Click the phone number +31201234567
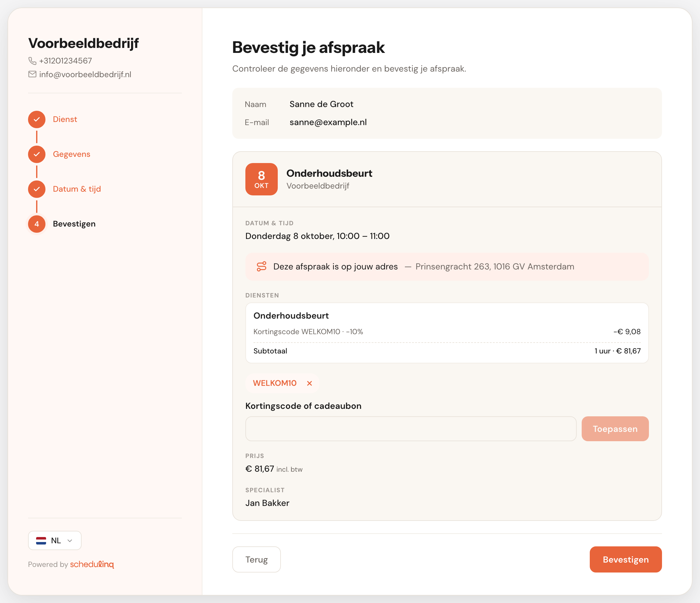 [x=65, y=61]
